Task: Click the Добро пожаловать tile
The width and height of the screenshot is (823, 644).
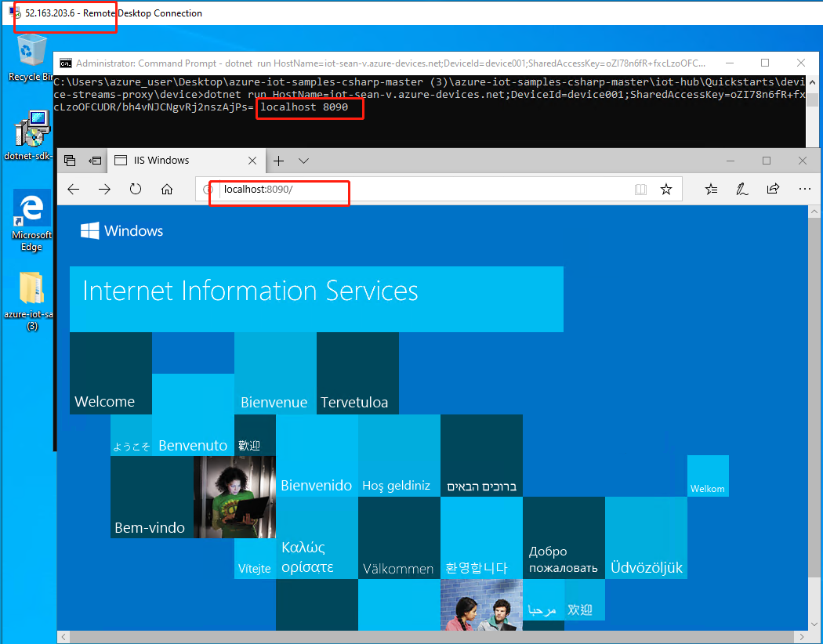Action: tap(564, 537)
